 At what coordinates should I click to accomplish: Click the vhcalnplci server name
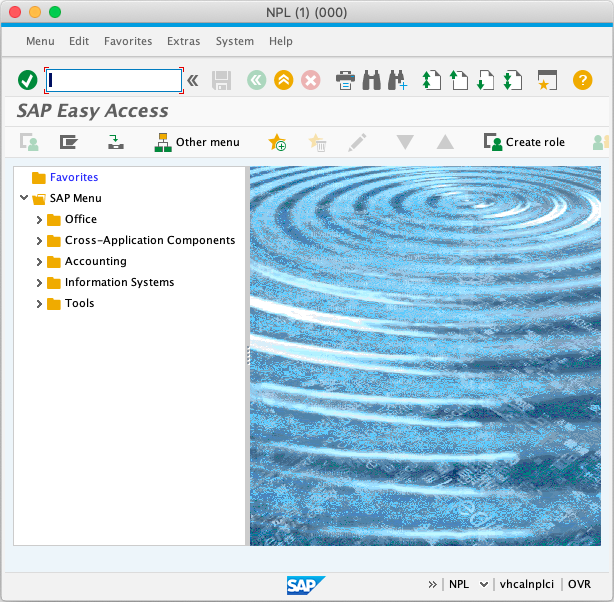tap(527, 584)
